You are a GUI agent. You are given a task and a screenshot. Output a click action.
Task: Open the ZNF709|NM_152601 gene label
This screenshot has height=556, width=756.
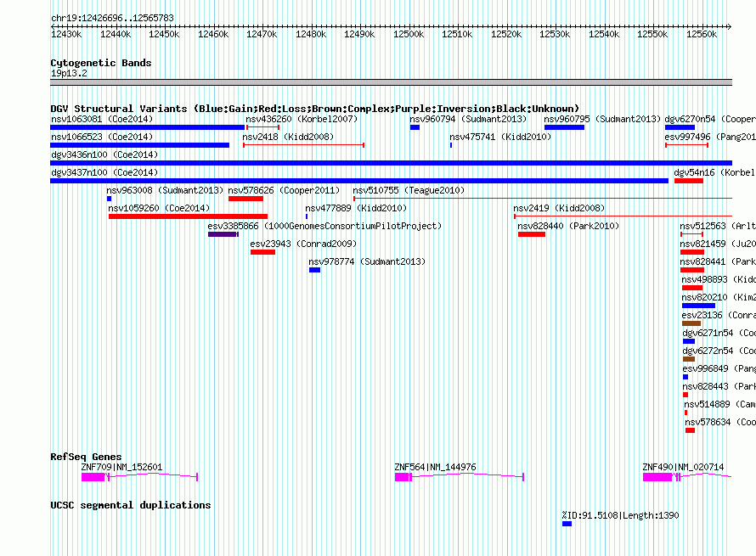click(x=121, y=467)
